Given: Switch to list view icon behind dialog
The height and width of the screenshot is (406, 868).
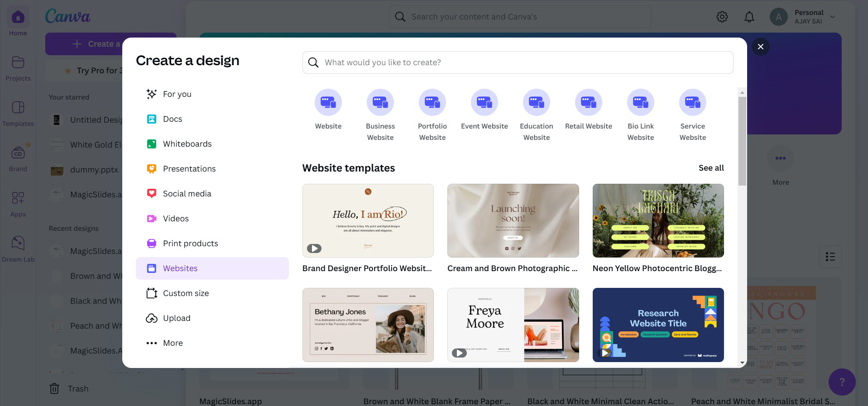Looking at the screenshot, I should click(830, 257).
